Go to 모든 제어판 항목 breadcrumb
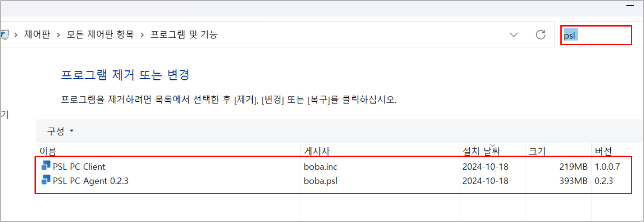 [x=100, y=34]
